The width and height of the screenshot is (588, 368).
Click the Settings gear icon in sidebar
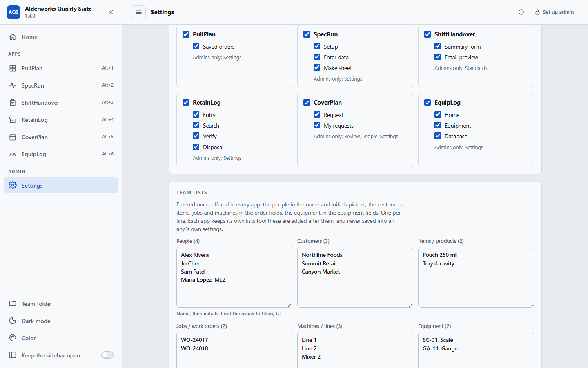point(13,186)
